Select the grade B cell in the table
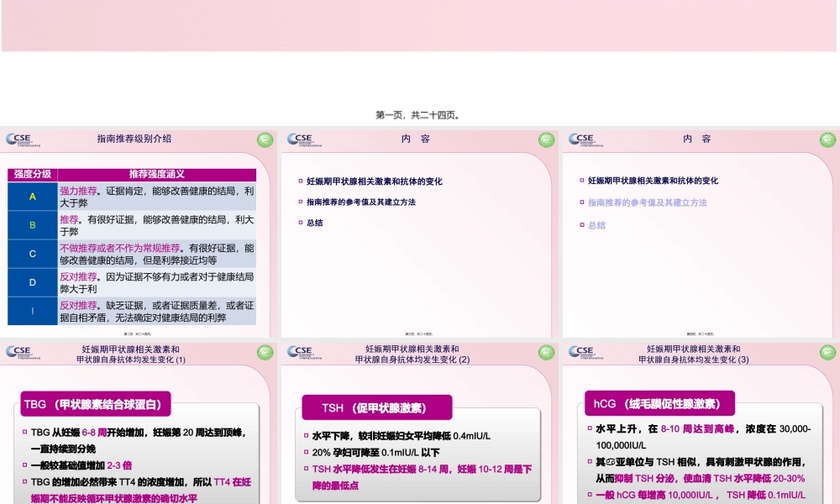 click(31, 225)
